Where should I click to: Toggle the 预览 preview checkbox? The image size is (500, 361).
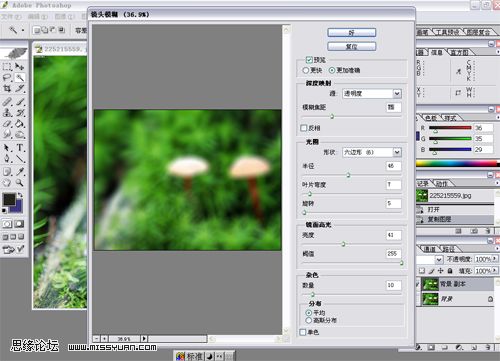tap(309, 60)
